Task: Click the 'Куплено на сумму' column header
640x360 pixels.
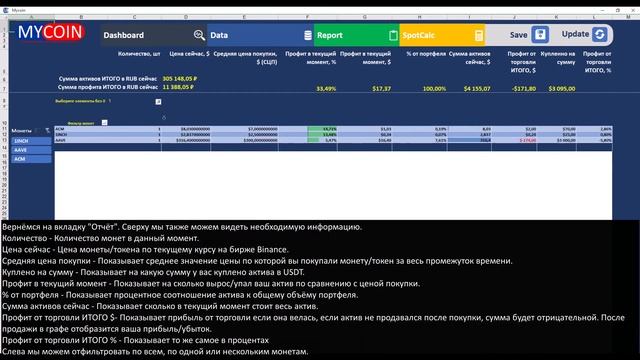Action: point(558,58)
